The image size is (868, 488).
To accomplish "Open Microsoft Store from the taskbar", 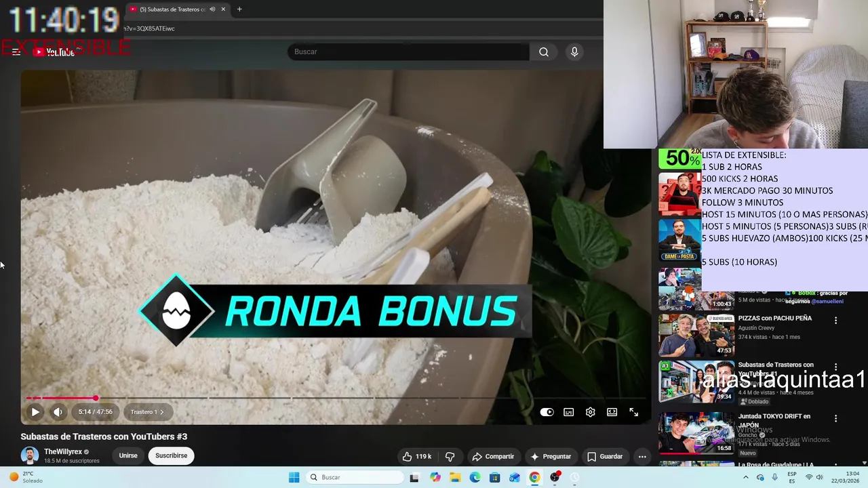I will tap(495, 477).
